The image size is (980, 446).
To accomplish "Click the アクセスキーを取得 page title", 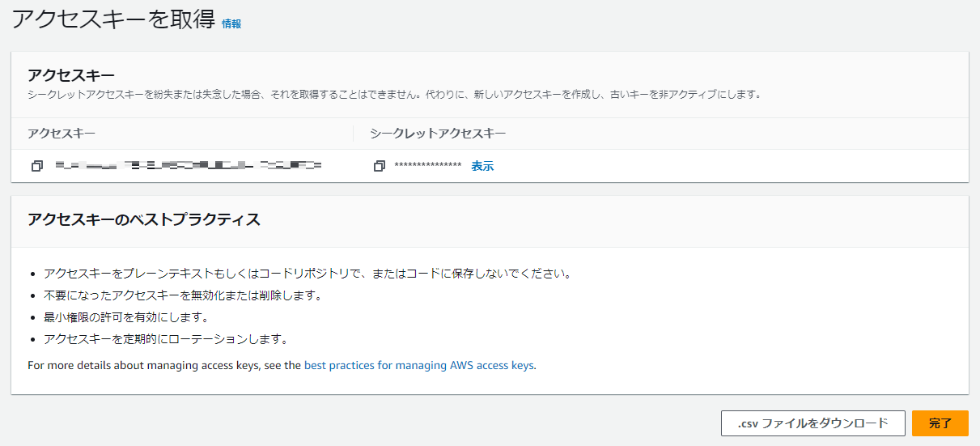I will click(x=113, y=20).
